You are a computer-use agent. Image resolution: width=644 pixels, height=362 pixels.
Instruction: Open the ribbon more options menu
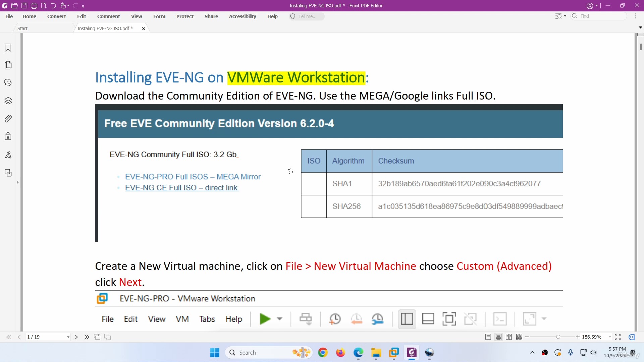click(x=635, y=16)
